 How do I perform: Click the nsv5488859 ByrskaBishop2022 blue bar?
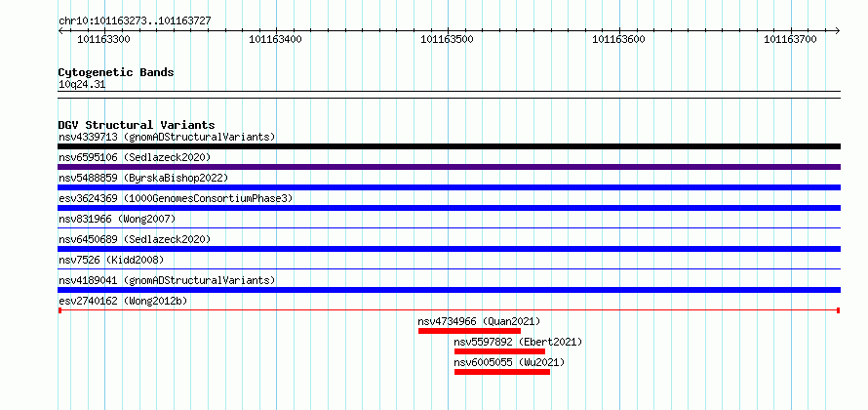click(449, 187)
